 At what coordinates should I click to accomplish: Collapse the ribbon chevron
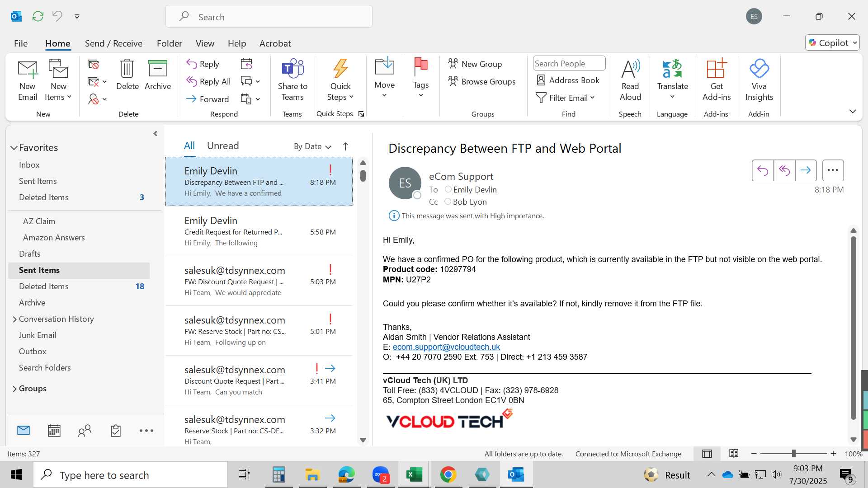coord(853,111)
